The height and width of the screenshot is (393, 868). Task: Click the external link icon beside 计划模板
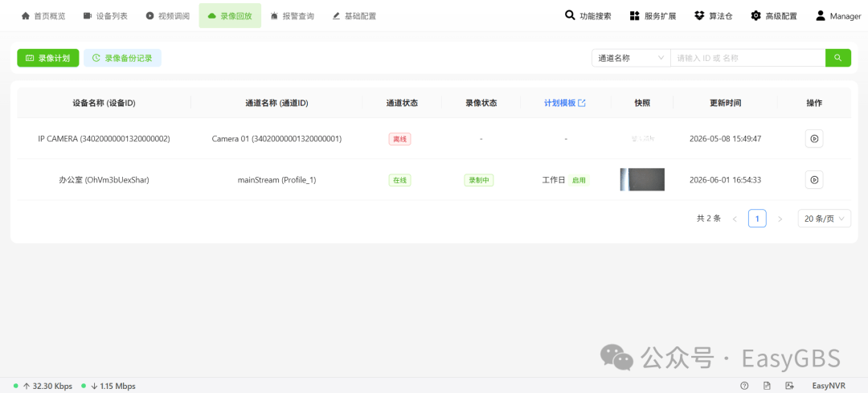click(581, 103)
